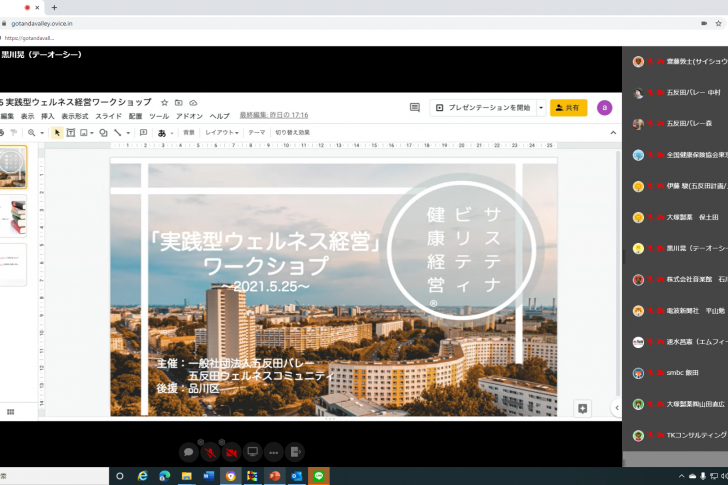Star the presentation next to its title
Image resolution: width=728 pixels, height=485 pixels.
(165, 102)
